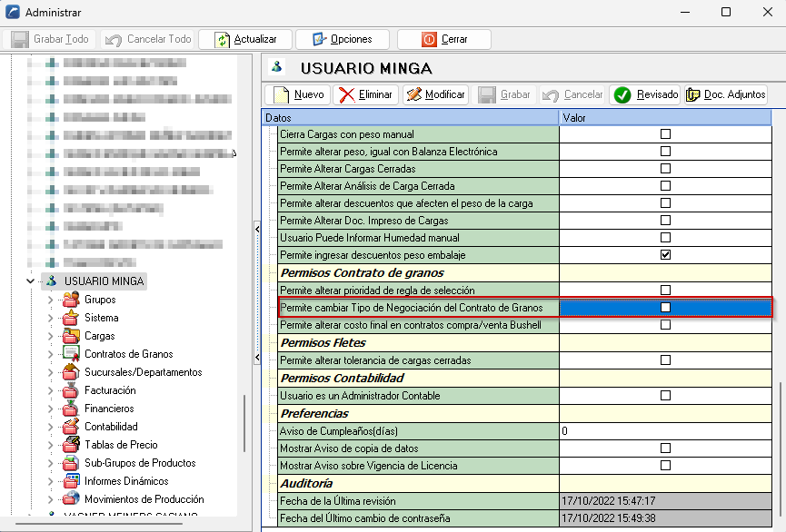The height and width of the screenshot is (532, 786).
Task: Click the Cargas folder icon
Action: tap(71, 336)
